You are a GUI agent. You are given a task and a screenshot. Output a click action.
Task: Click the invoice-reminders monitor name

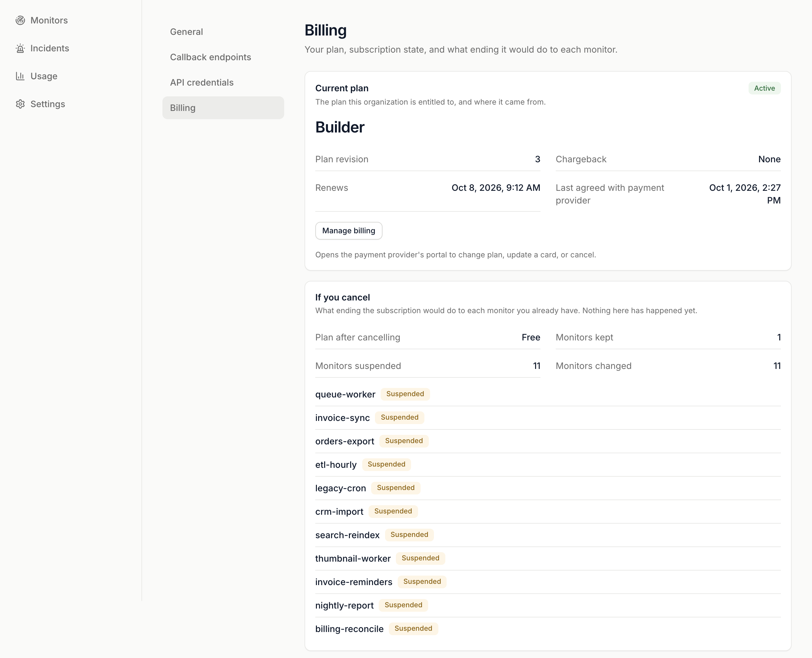(x=353, y=582)
